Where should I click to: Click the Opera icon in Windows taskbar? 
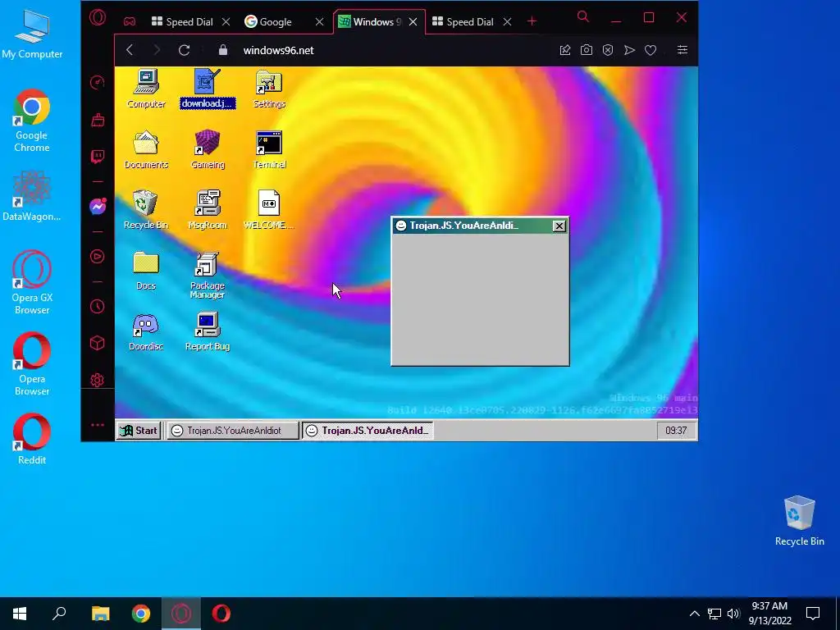[221, 614]
